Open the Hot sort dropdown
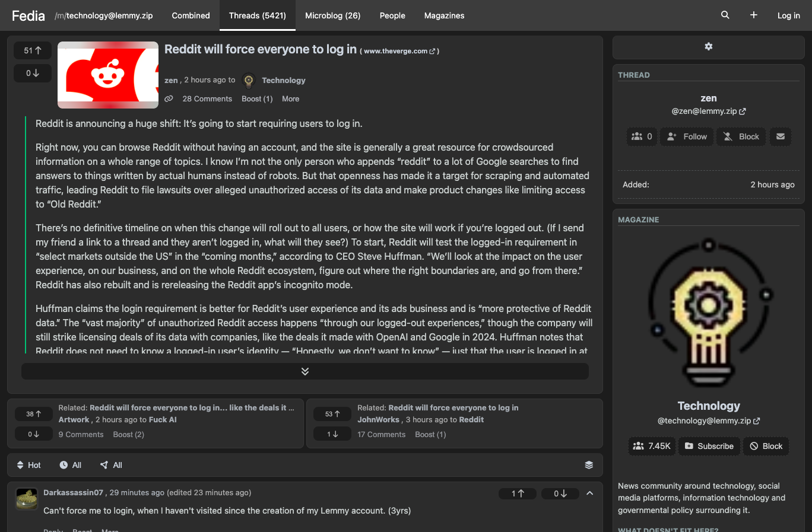Screen dimensions: 812x532 tap(28, 465)
